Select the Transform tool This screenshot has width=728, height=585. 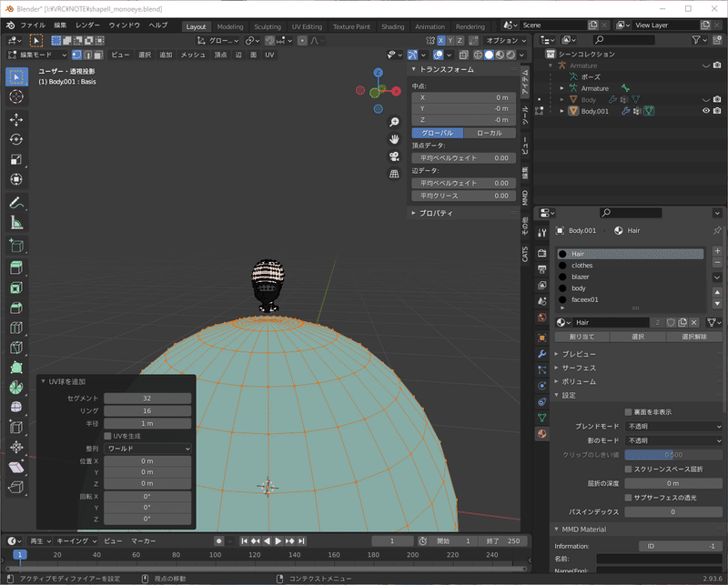pyautogui.click(x=16, y=179)
